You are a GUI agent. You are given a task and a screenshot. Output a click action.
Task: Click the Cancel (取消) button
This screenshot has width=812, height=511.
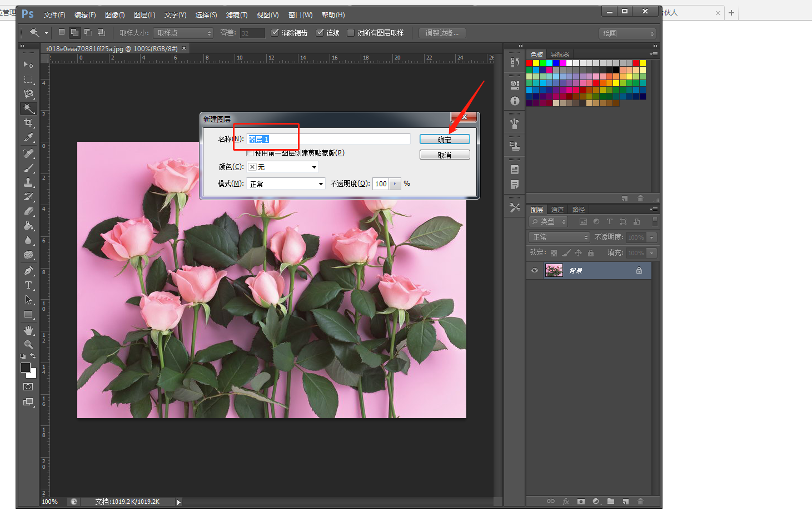(x=444, y=155)
